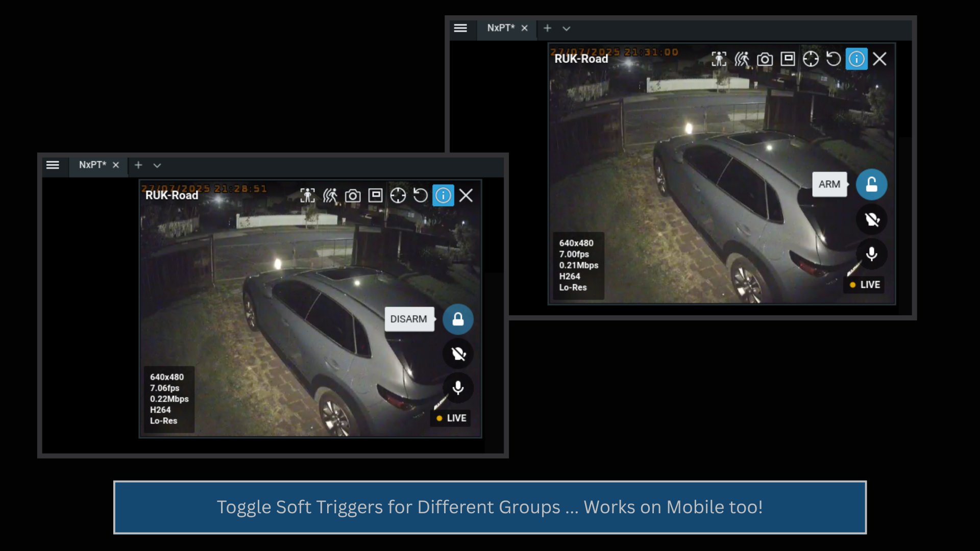Image resolution: width=980 pixels, height=551 pixels.
Task: Click the PTZ crosshair icon in the right window
Action: [x=811, y=59]
